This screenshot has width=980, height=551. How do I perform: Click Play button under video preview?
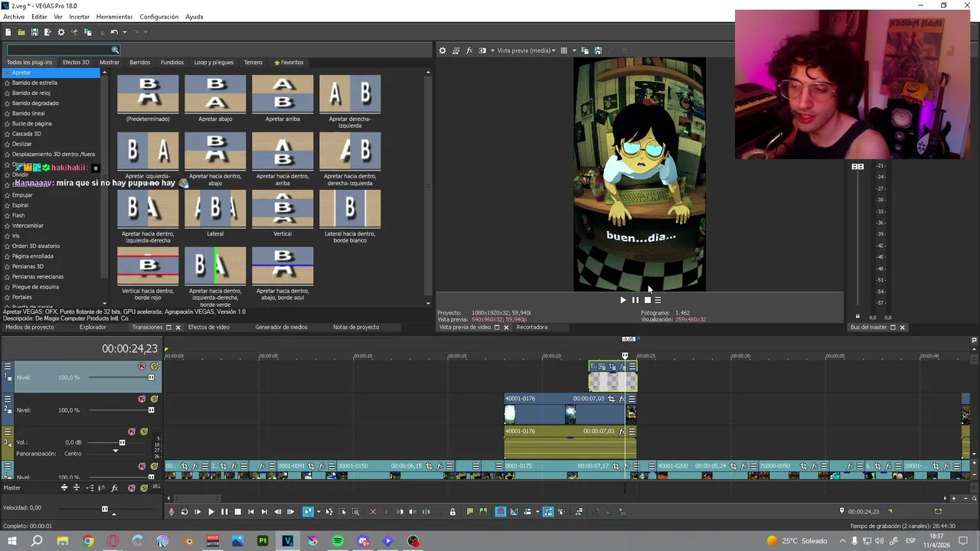pyautogui.click(x=622, y=300)
